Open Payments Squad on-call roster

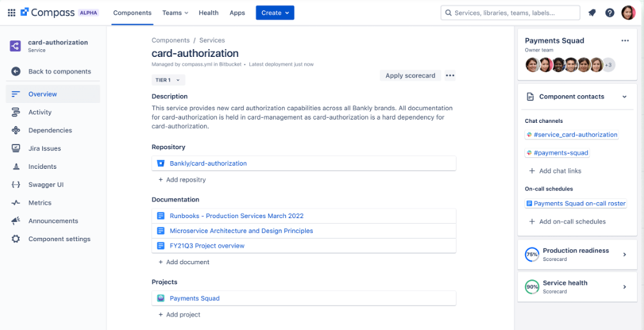coord(576,203)
